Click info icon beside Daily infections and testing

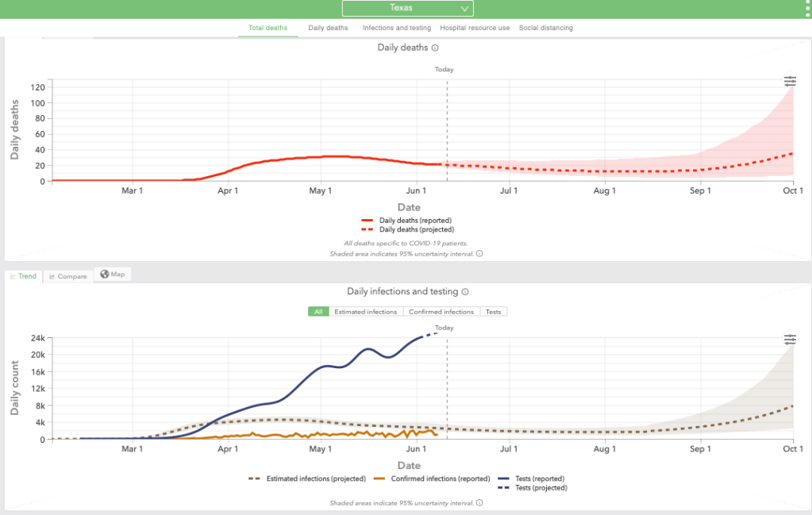465,292
